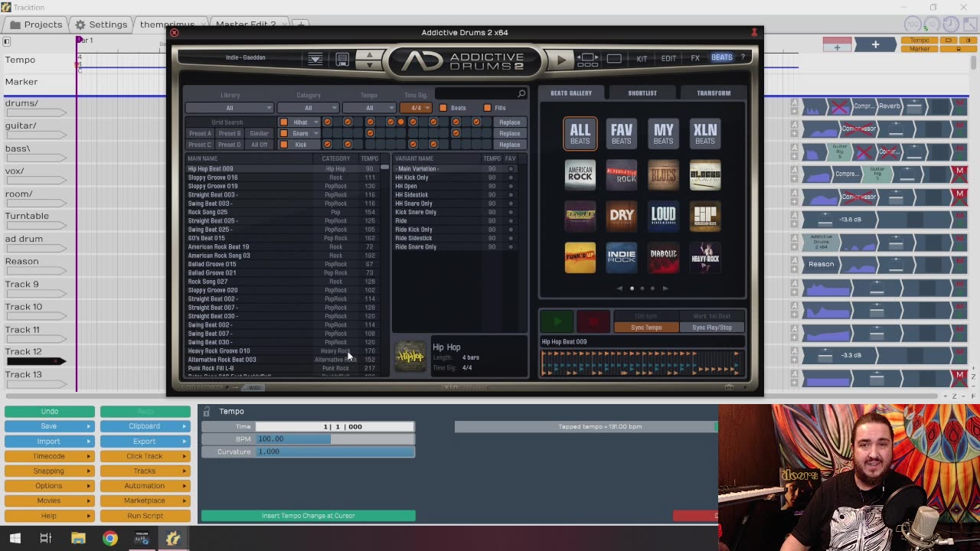Step to the previous preset arrow
Screen dimensions: 980x551
click(370, 54)
